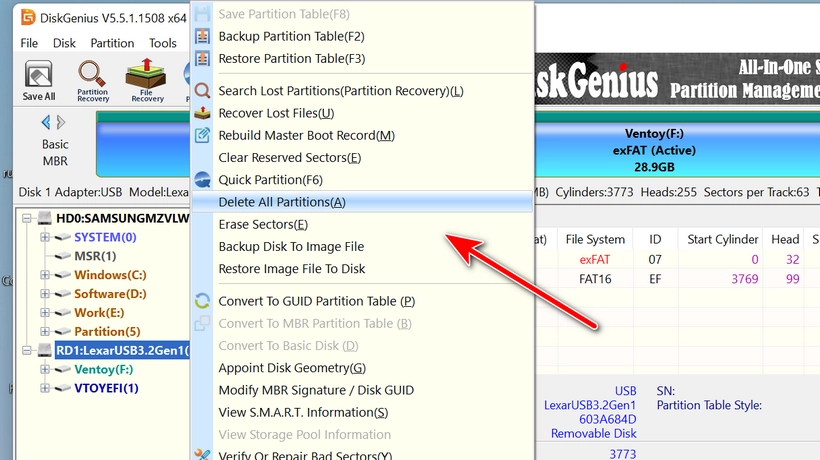Click the RD1 Lexar USB disk icon

45,350
